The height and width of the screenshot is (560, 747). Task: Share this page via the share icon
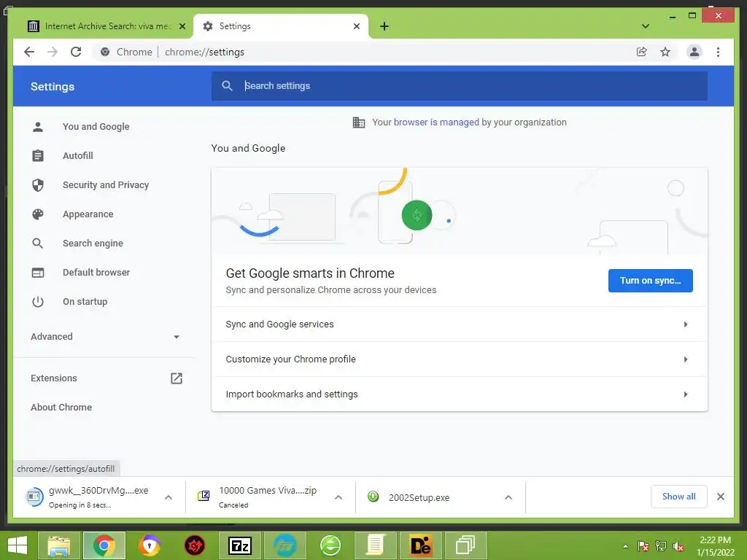pos(642,52)
